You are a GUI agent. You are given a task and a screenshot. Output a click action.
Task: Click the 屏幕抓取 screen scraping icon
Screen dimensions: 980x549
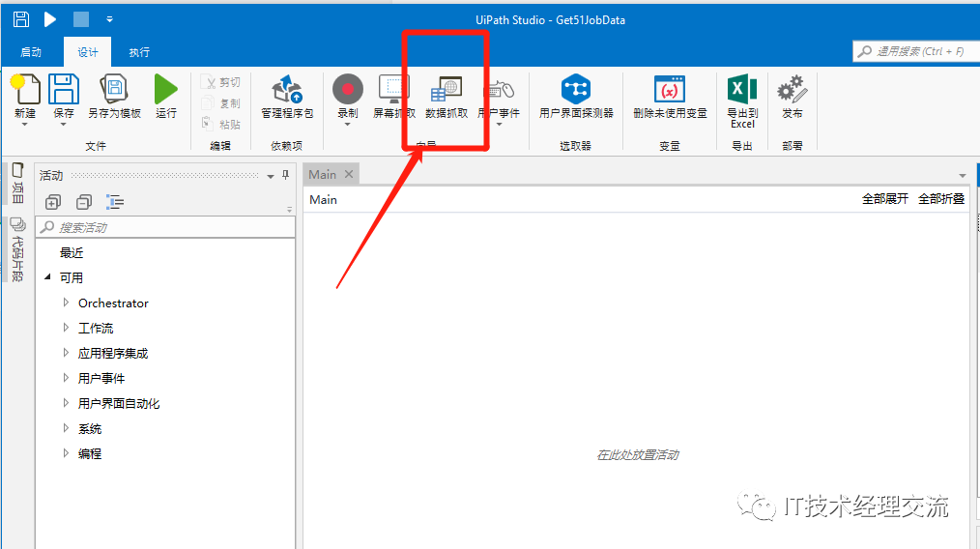[393, 90]
